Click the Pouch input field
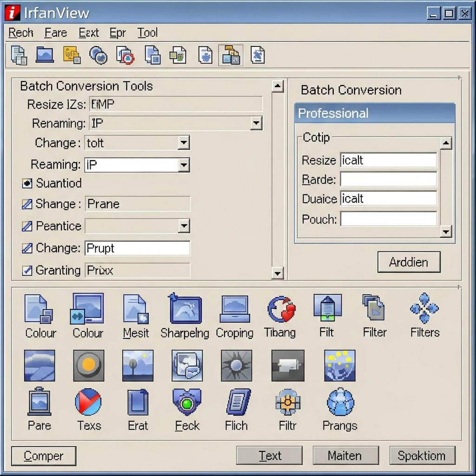The image size is (476, 476). (x=388, y=219)
